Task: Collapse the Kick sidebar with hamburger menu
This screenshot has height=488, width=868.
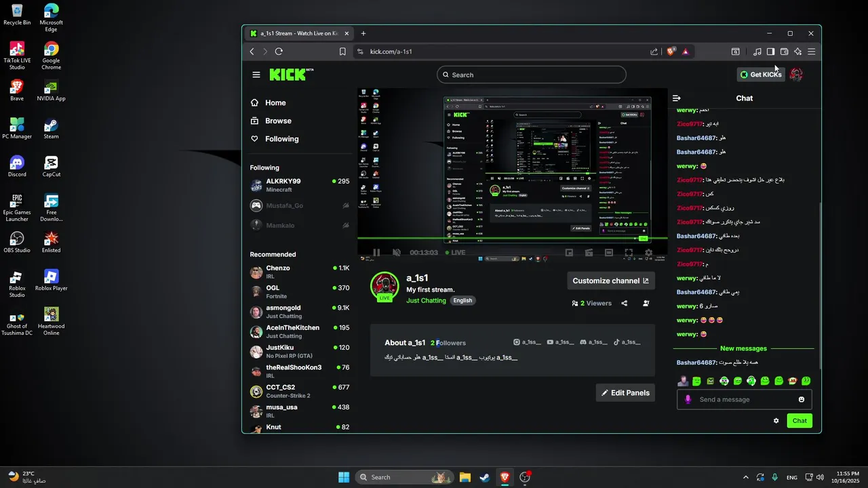Action: pyautogui.click(x=256, y=75)
